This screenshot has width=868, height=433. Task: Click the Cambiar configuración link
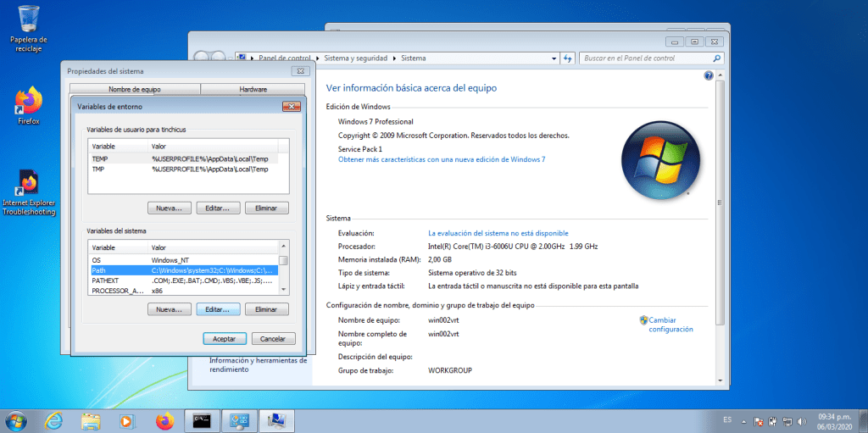[670, 325]
